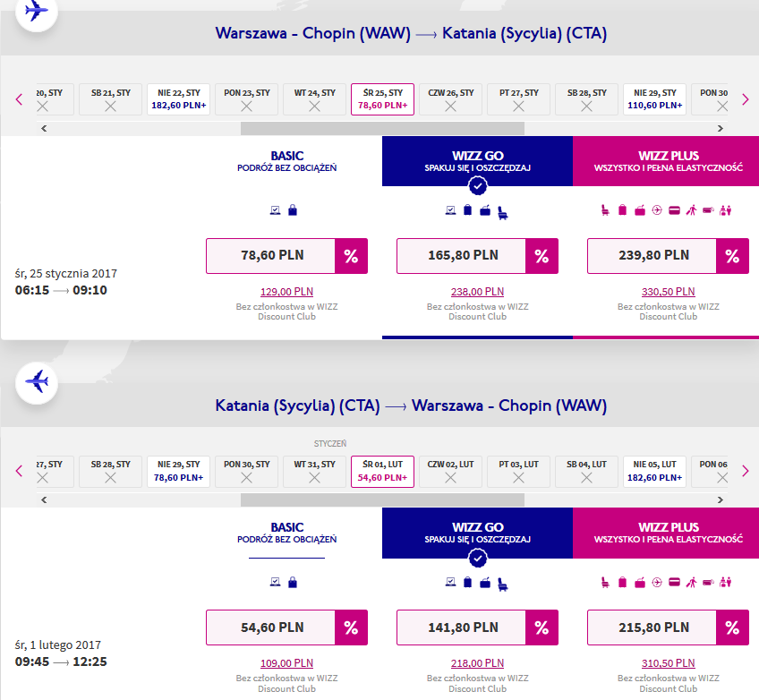The height and width of the screenshot is (700, 759).
Task: Click outbound date horizontal scrollbar thumb
Action: point(382,128)
